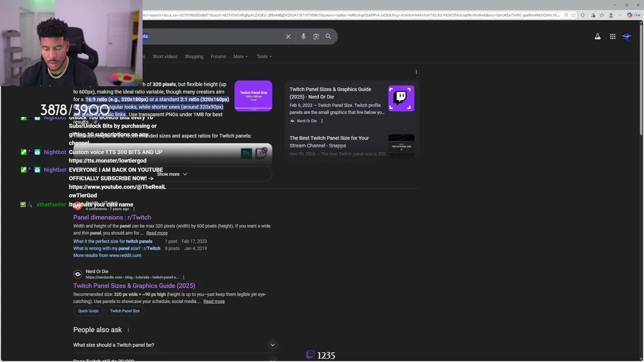Open the More search filters dropdown
The height and width of the screenshot is (362, 644).
click(240, 56)
